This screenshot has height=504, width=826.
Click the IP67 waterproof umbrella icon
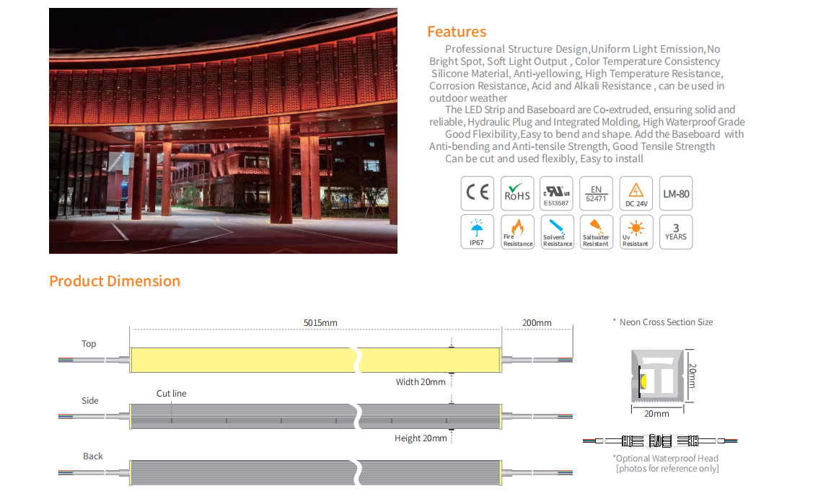(478, 232)
